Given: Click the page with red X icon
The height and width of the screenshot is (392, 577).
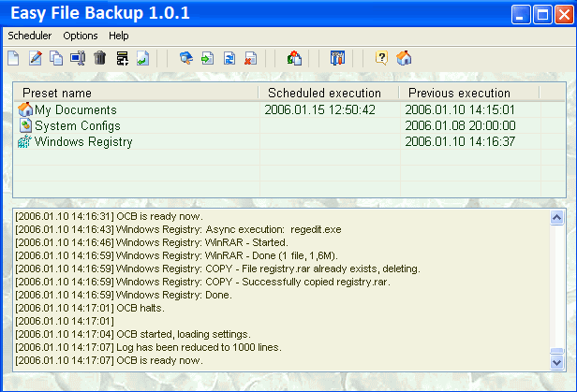Looking at the screenshot, I should (x=251, y=58).
